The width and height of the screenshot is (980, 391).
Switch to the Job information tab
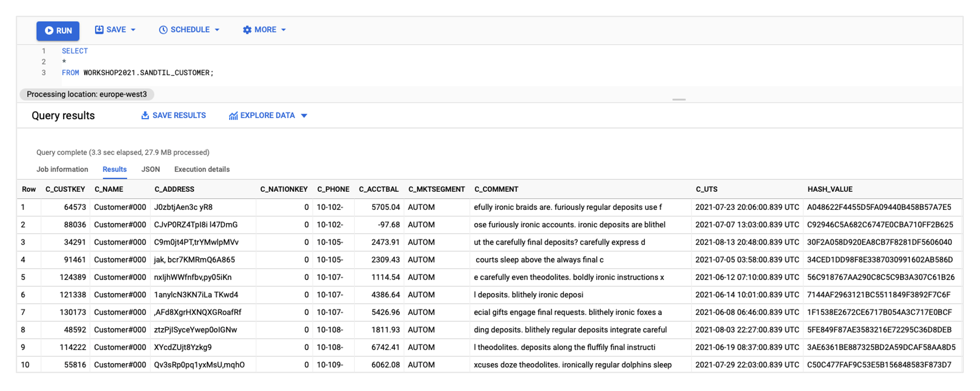[x=62, y=169]
